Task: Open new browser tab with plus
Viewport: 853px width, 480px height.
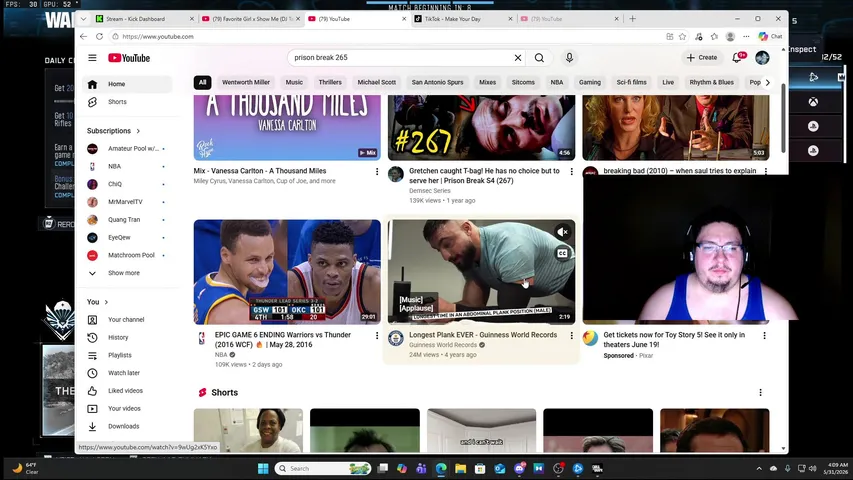Action: pos(632,19)
